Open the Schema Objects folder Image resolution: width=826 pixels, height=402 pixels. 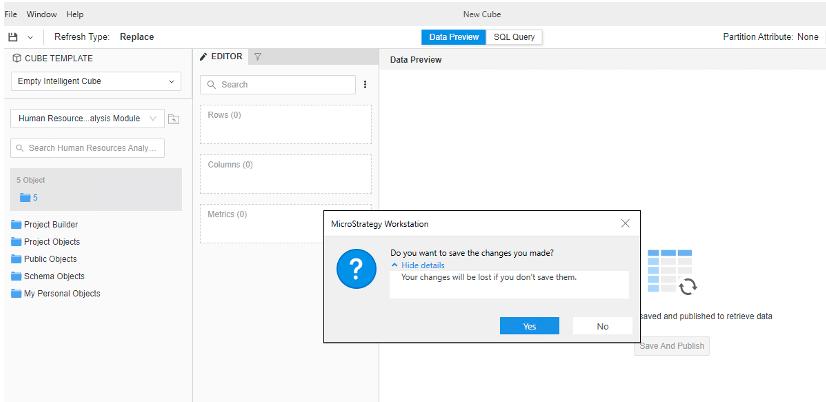[54, 276]
